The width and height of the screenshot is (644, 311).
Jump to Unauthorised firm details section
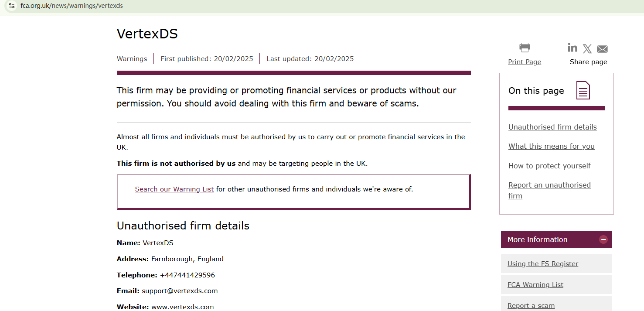pos(552,127)
